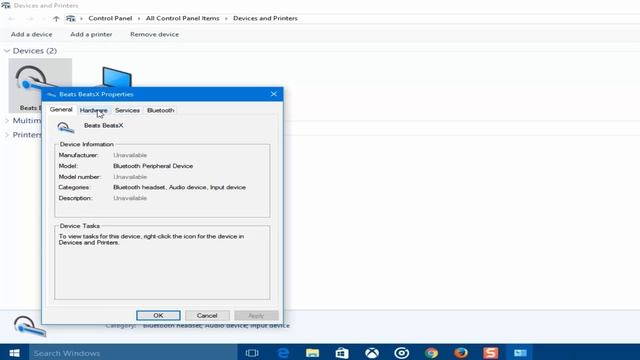Open the Xbox app from taskbar

372,353
